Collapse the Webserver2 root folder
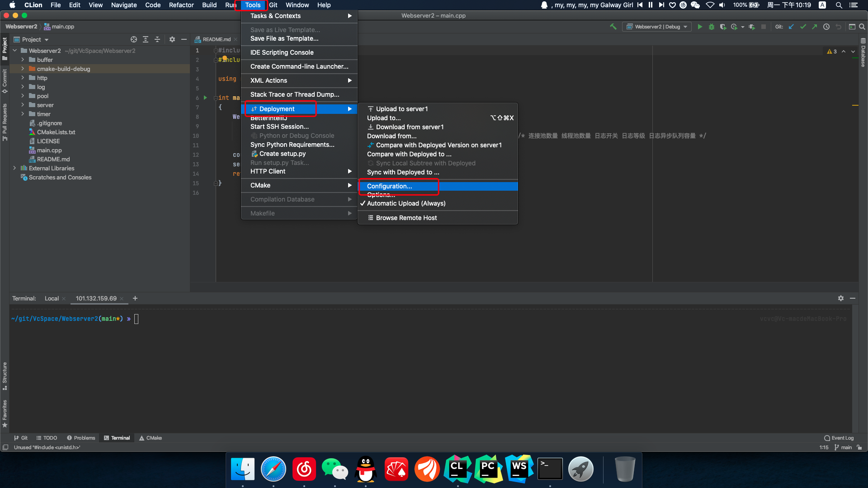This screenshot has height=488, width=868. [14, 51]
